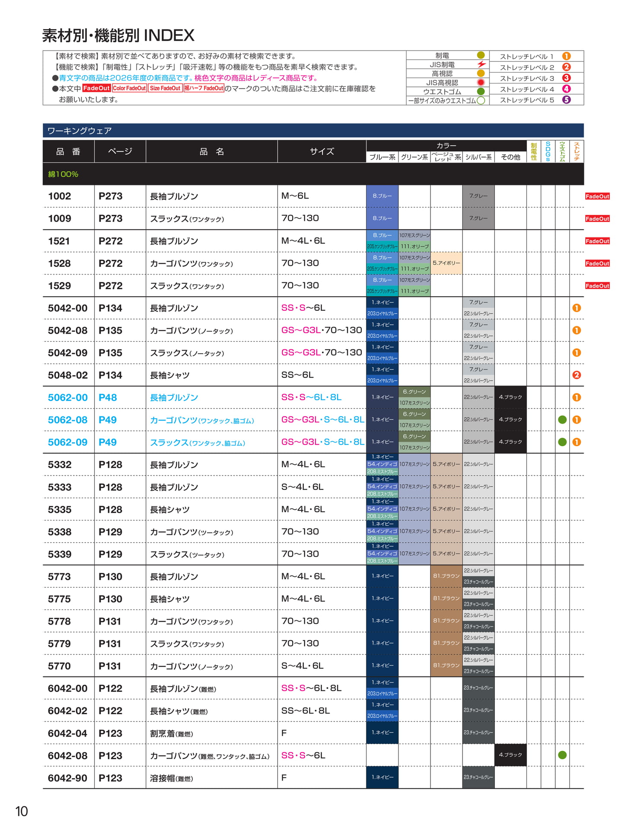
Task: Click the ストレッチレベル 4 pink legend icon
Action: point(566,89)
